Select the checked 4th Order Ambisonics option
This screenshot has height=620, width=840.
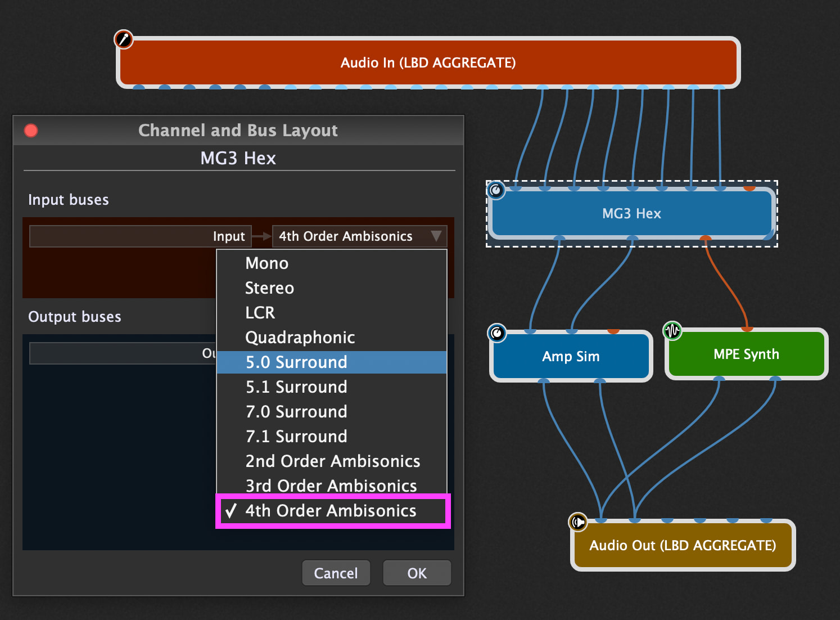tap(331, 511)
